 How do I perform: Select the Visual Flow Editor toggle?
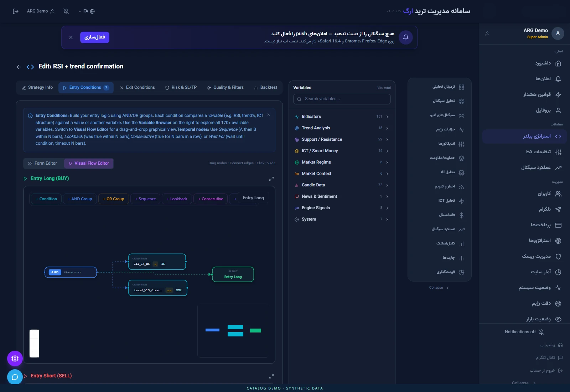pos(89,164)
